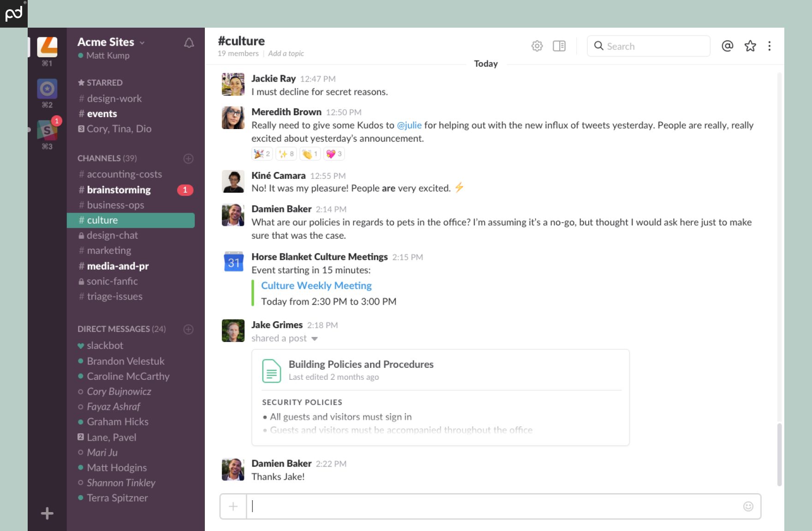
Task: Click the Search input field
Action: coord(648,46)
